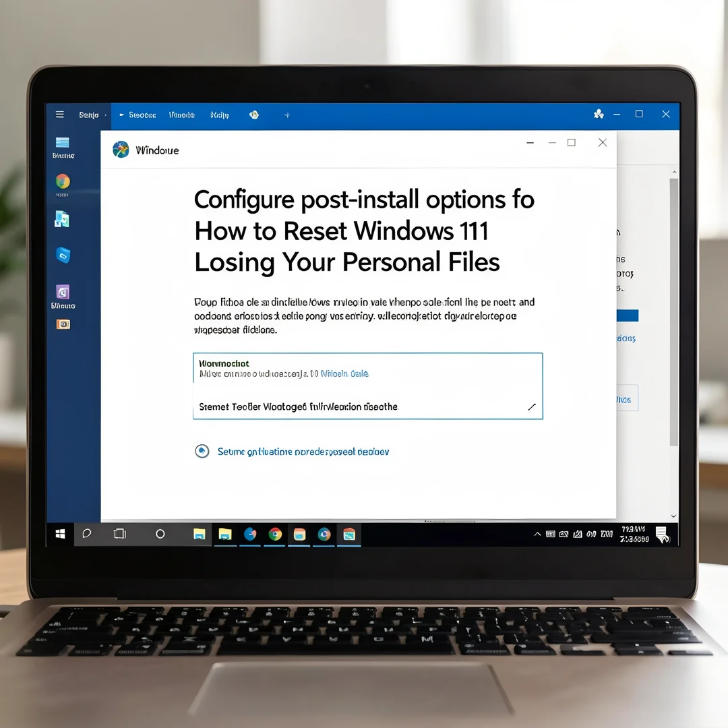Click the scroll down arrow in background window

click(673, 516)
